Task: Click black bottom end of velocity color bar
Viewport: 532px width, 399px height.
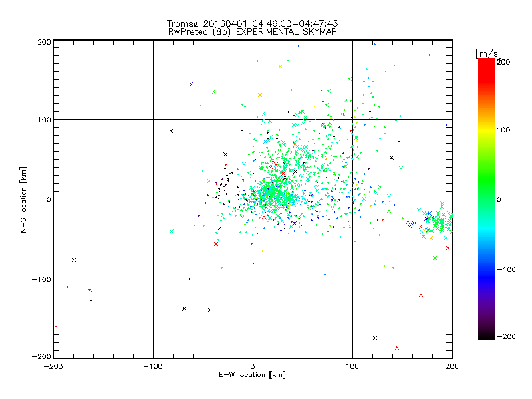Action: click(x=487, y=335)
